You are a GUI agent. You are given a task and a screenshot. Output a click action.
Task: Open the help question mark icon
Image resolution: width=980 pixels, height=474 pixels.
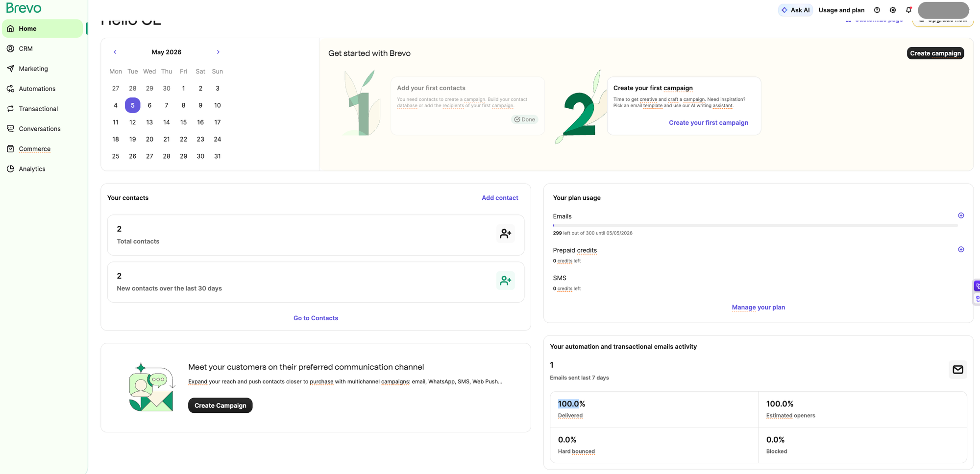877,10
